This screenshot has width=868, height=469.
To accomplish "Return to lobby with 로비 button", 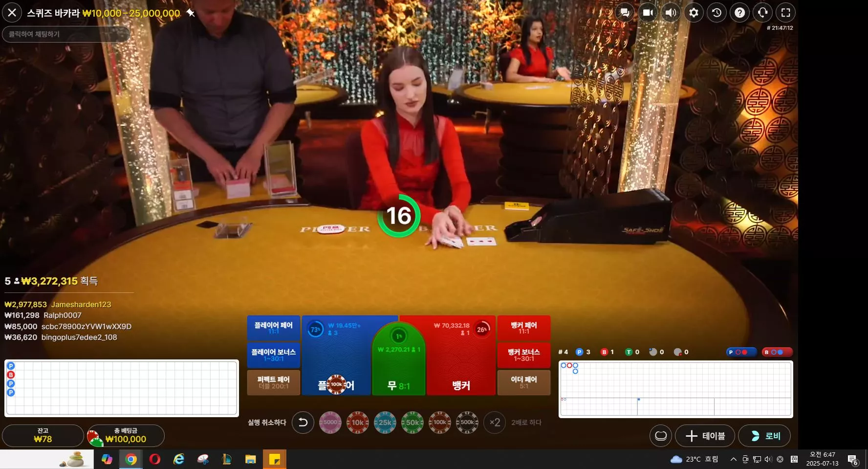I will click(x=764, y=436).
